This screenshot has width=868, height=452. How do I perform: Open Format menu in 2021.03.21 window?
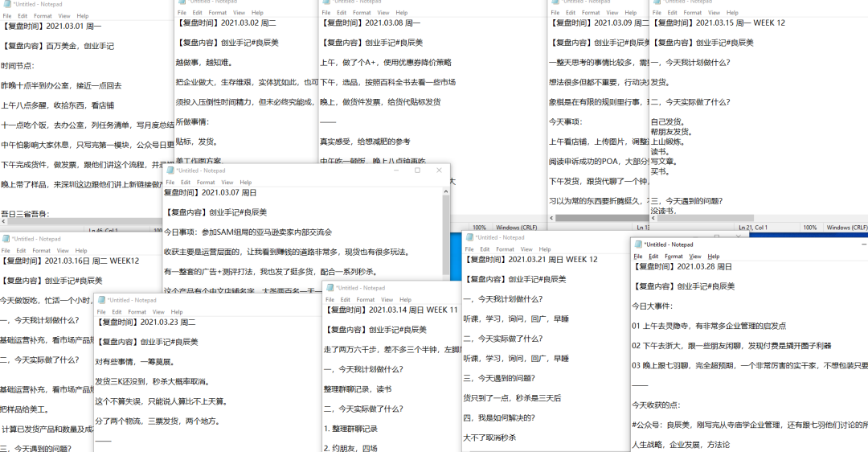505,249
